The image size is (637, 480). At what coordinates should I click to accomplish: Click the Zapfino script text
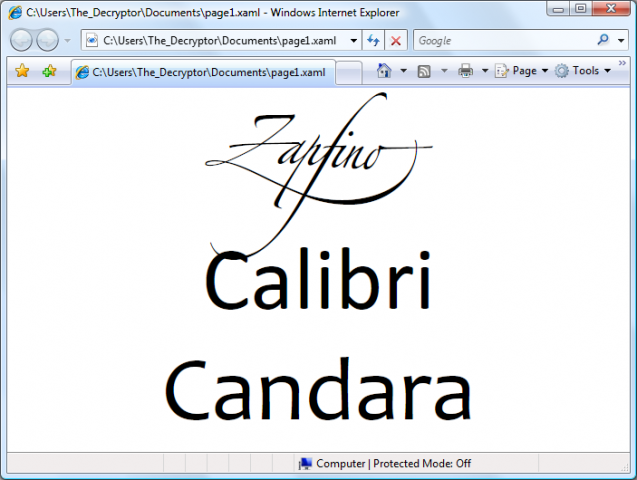(319, 174)
